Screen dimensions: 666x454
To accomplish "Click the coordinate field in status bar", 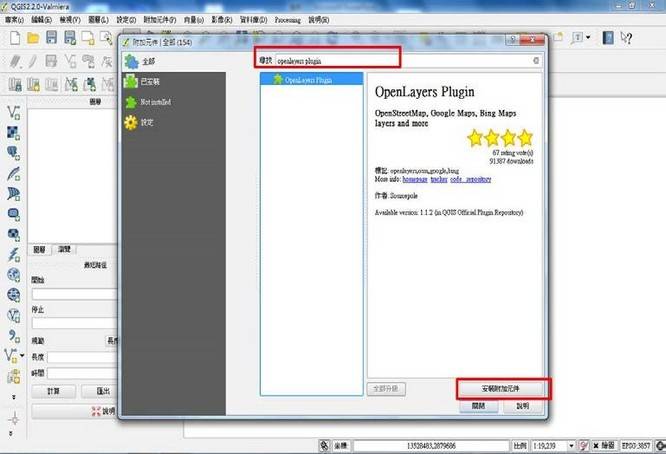I will click(x=431, y=446).
